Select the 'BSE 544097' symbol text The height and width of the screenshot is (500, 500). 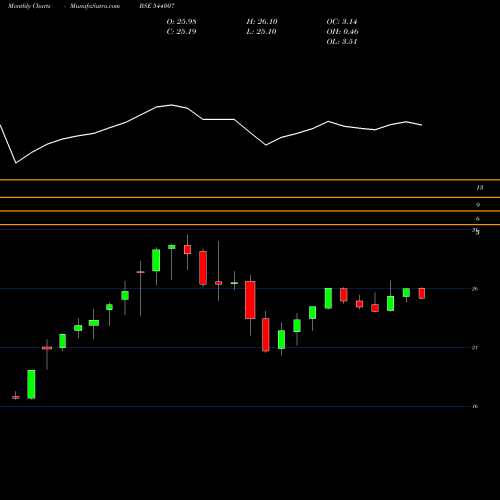click(x=157, y=6)
